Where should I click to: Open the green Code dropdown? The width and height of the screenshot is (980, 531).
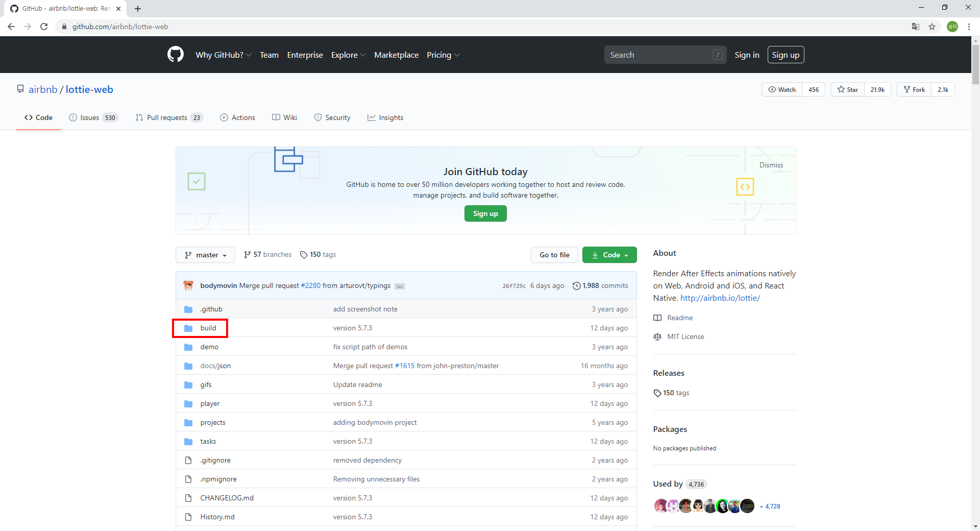click(x=609, y=255)
